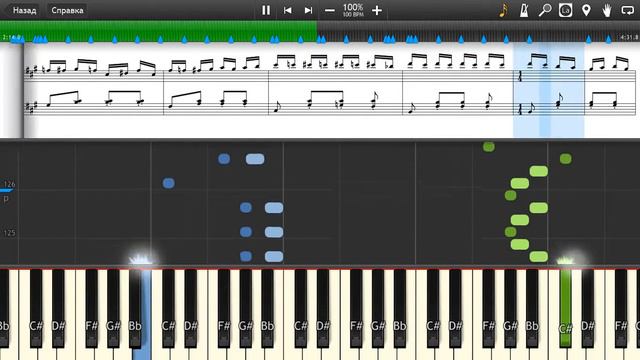The image size is (640, 360).
Task: Click the 4:31.8 total time label
Action: (629, 37)
